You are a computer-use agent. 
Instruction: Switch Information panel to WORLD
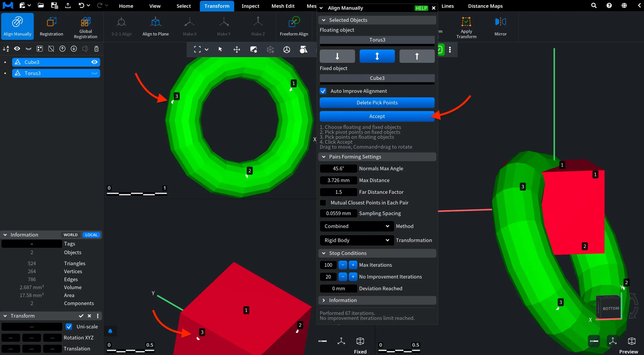[71, 235]
